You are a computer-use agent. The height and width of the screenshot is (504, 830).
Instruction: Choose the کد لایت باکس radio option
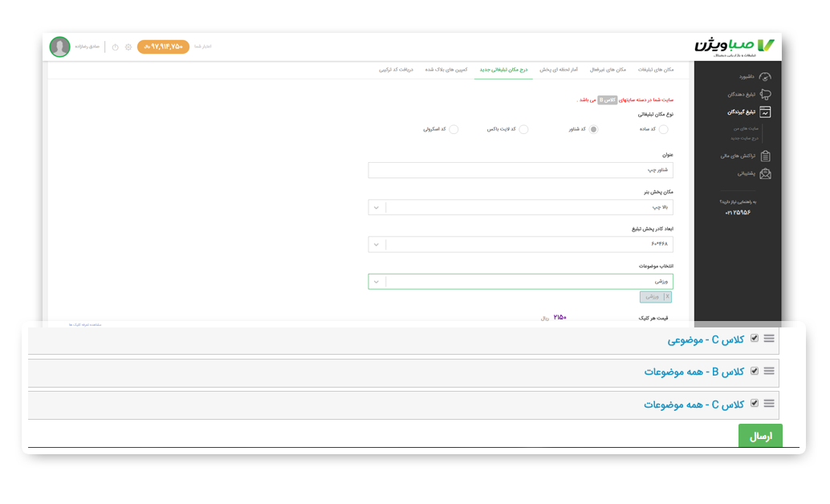click(523, 129)
